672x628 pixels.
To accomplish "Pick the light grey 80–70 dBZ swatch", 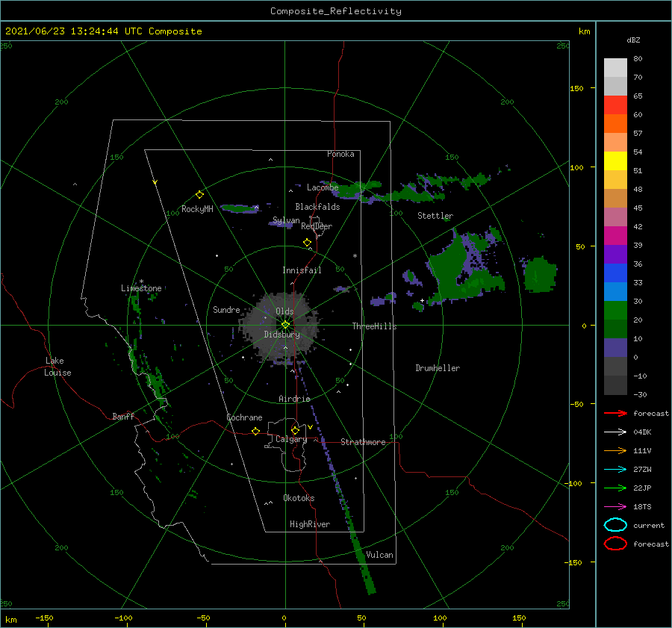I will (x=615, y=68).
